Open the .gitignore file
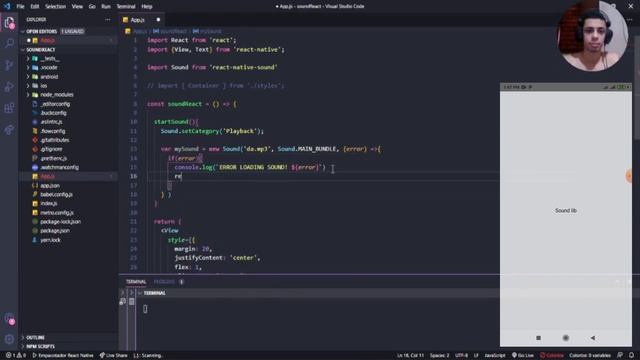 [x=68, y=149]
